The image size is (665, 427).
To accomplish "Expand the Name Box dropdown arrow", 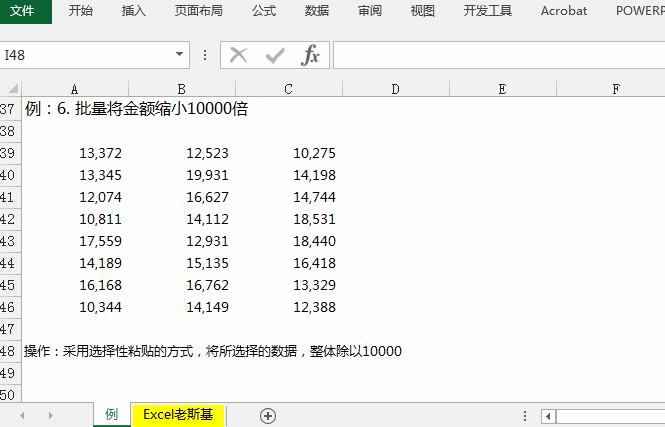I will point(179,54).
